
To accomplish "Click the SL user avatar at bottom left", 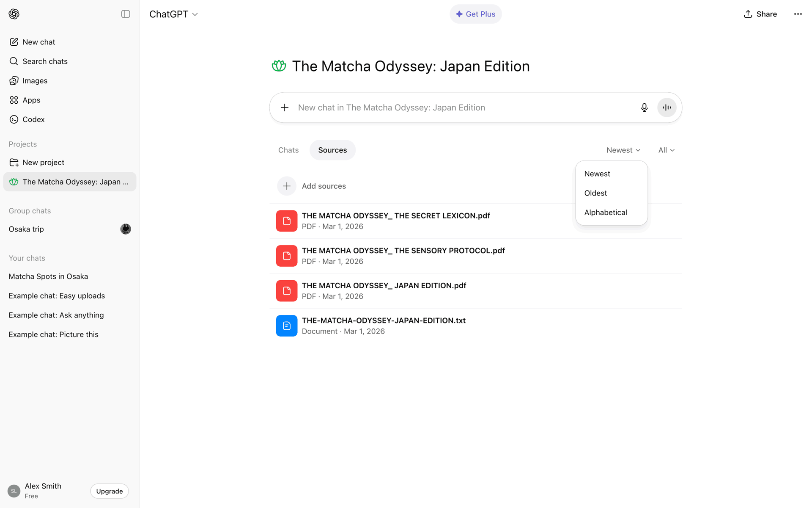I will click(x=14, y=491).
